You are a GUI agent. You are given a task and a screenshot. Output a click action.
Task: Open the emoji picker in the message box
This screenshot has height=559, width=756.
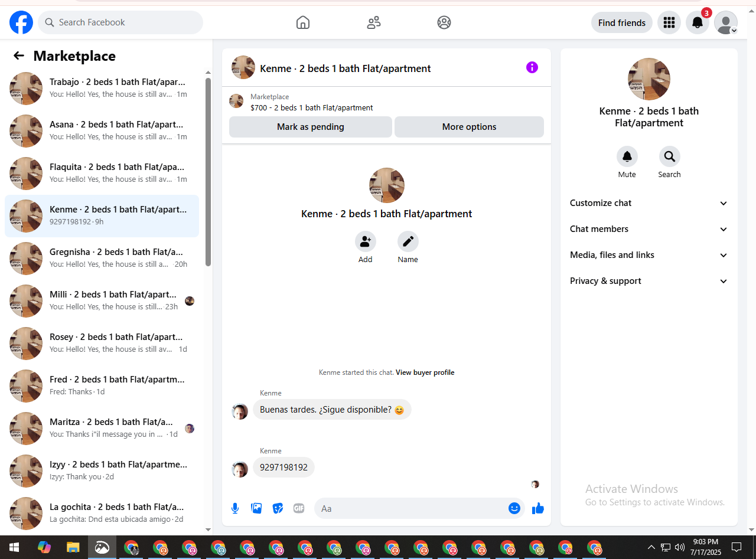coord(514,508)
